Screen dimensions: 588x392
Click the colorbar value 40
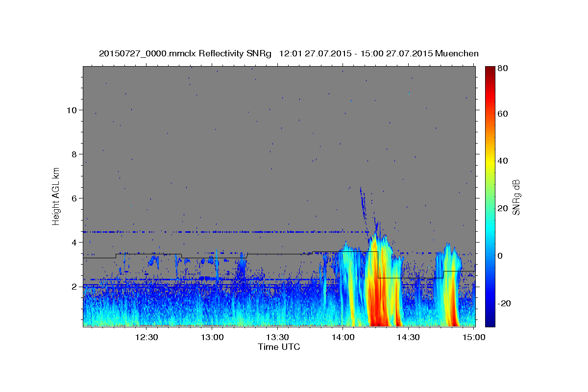(503, 161)
